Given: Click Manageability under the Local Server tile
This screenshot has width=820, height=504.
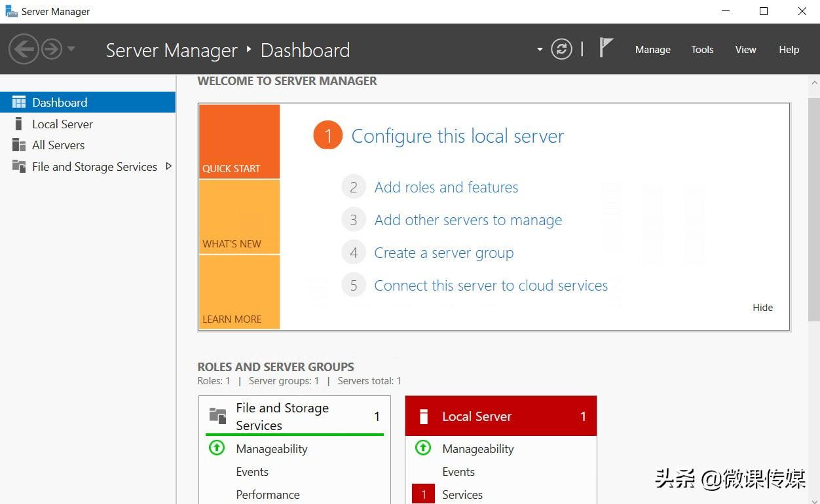Looking at the screenshot, I should (478, 448).
